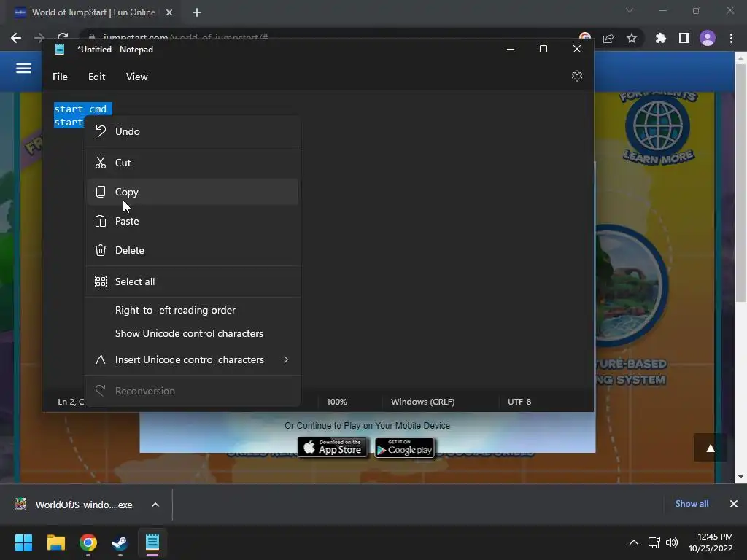747x560 pixels.
Task: Open the Windows Start menu
Action: [x=23, y=542]
